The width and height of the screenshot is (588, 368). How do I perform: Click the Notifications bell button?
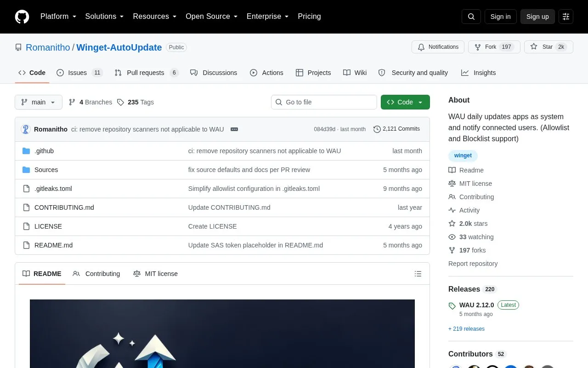click(x=438, y=47)
